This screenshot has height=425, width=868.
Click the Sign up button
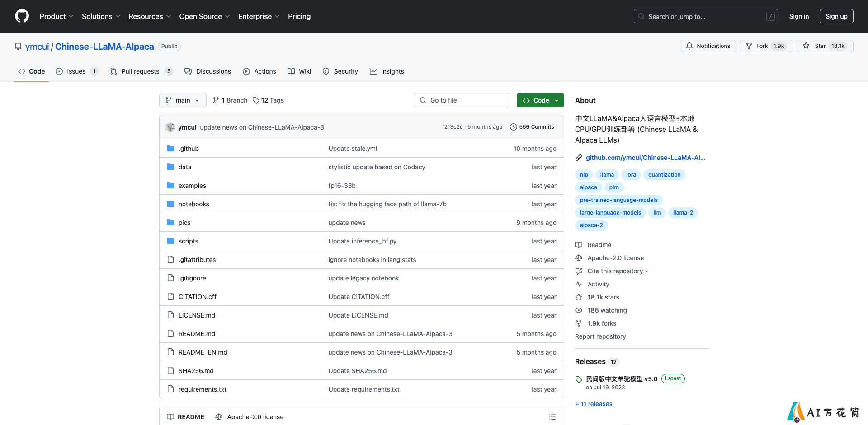point(836,16)
